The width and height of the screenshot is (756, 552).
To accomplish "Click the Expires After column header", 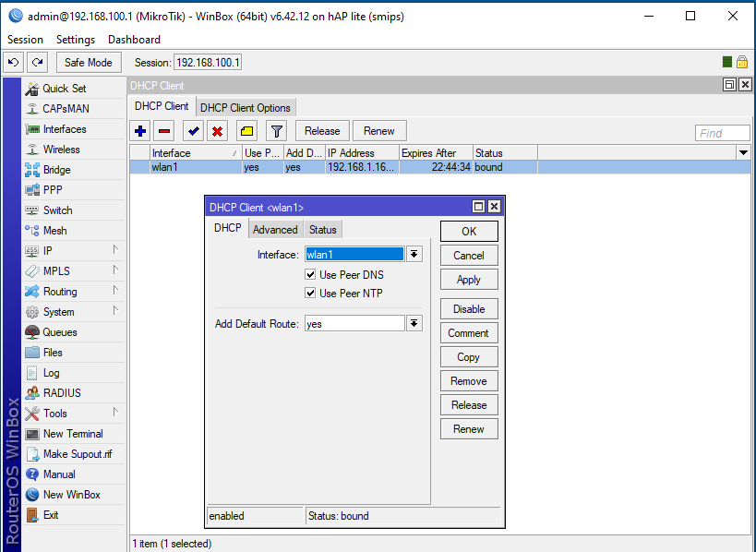I will (x=436, y=153).
